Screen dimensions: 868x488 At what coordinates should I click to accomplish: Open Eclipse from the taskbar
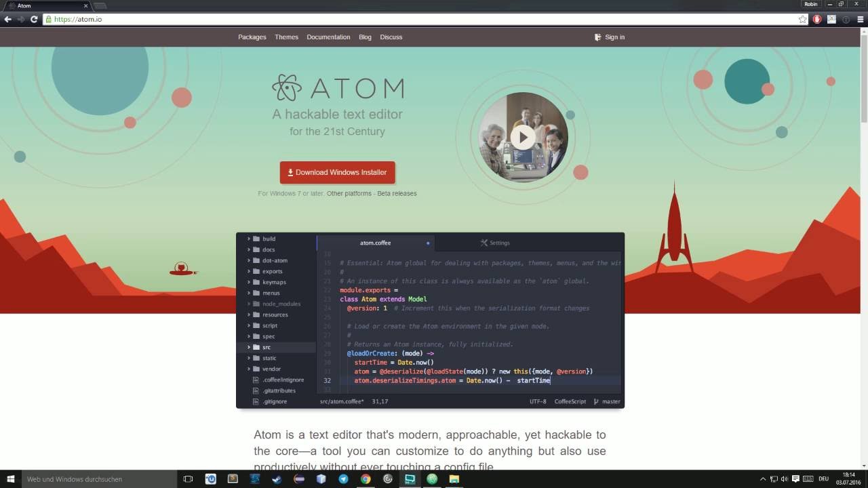(300, 479)
